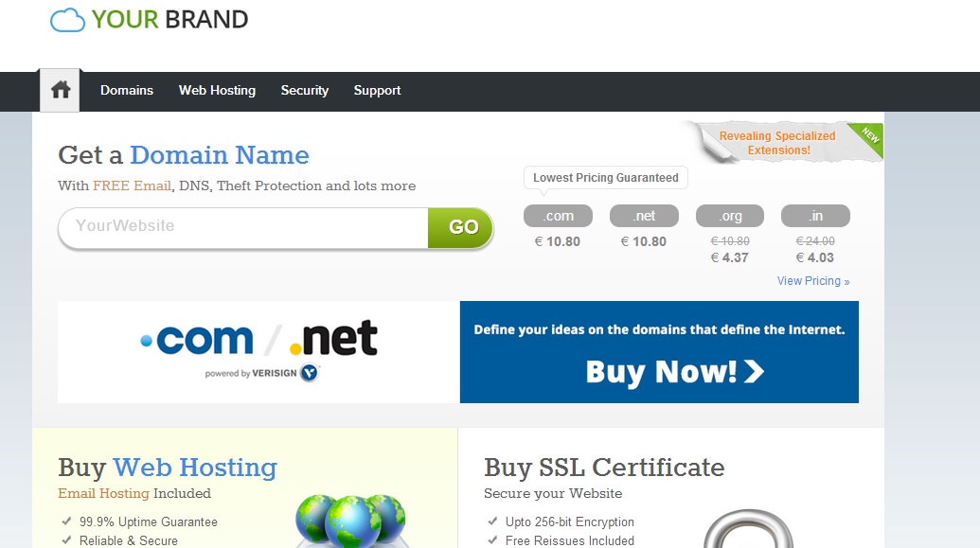Open the Web Hosting navigation item
The width and height of the screenshot is (980, 548).
(x=217, y=90)
